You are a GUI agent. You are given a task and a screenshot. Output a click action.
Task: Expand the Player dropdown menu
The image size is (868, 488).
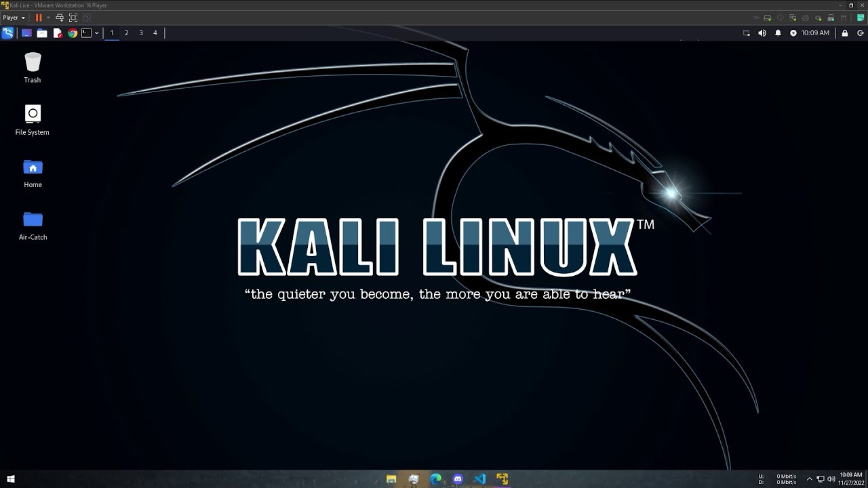coord(14,18)
